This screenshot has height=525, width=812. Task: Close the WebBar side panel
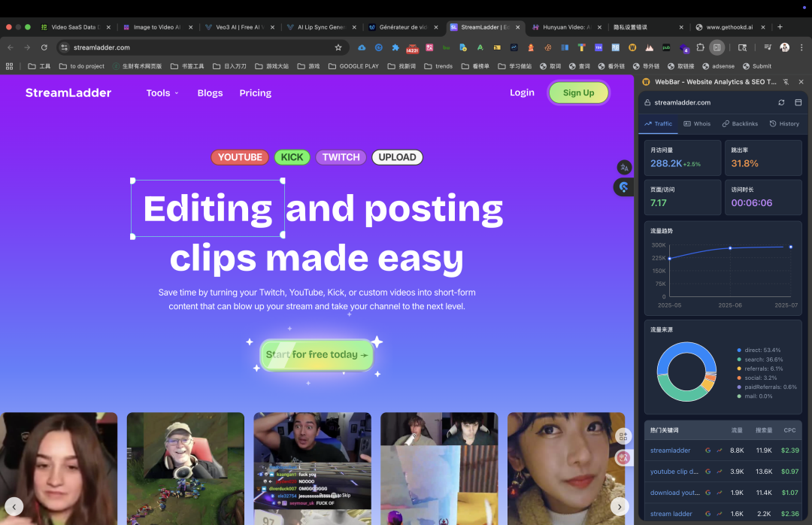(801, 82)
